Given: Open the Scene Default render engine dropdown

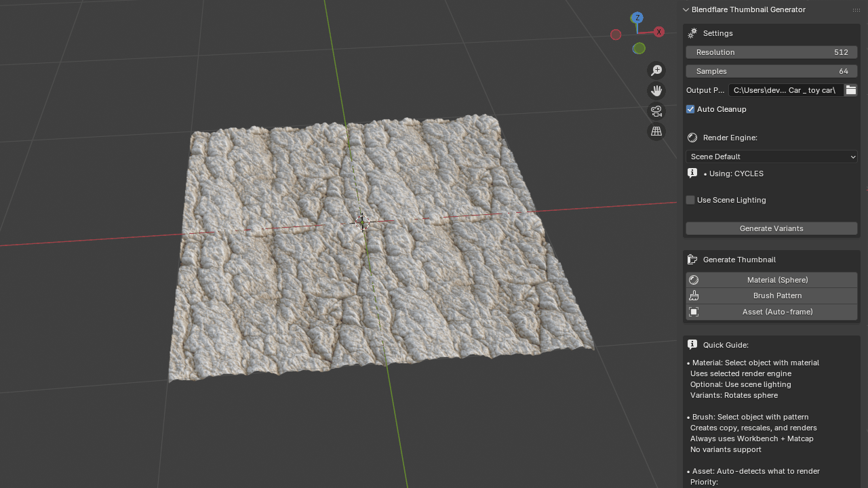Looking at the screenshot, I should (x=771, y=157).
